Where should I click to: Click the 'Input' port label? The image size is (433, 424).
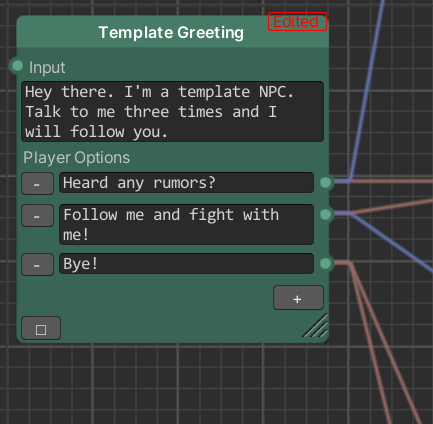[x=47, y=67]
